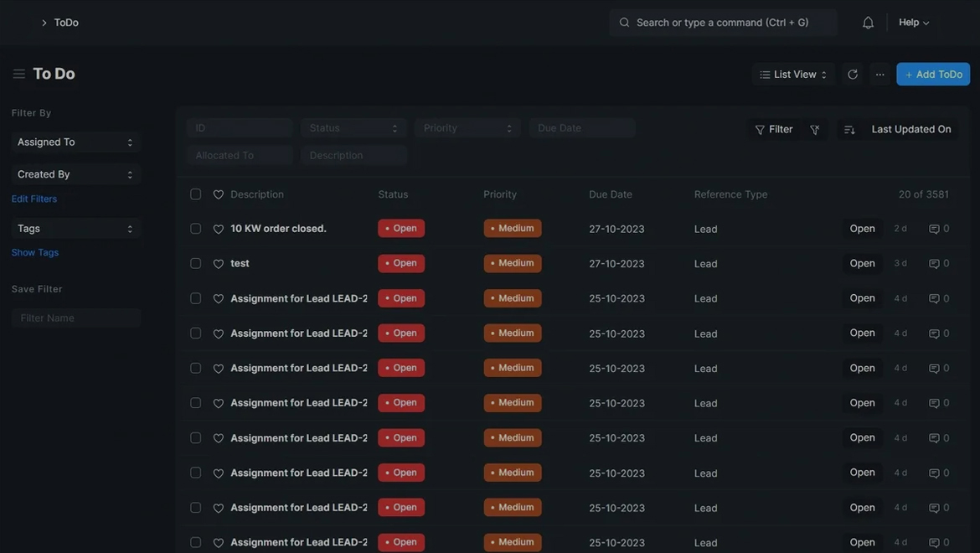Image resolution: width=980 pixels, height=553 pixels.
Task: Like the '10 KW order closed.' item
Action: (219, 229)
